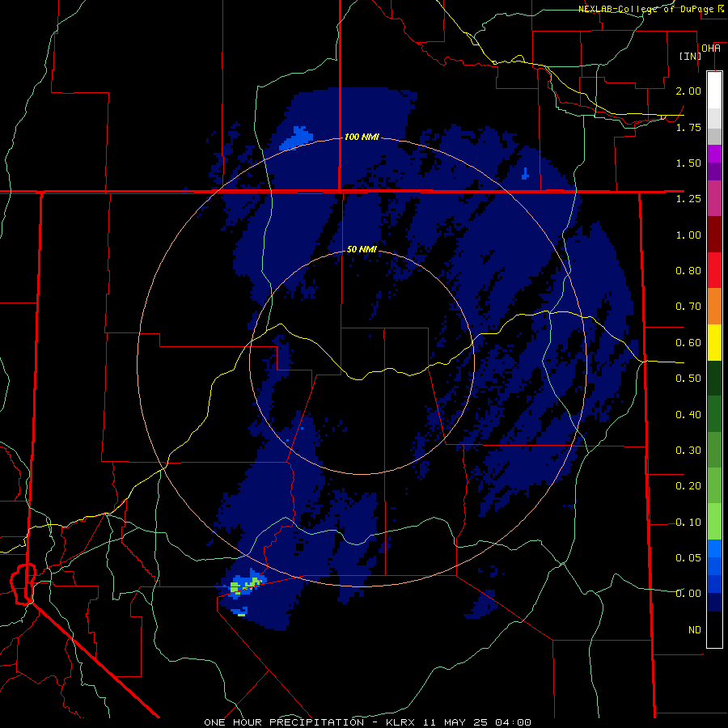Viewport: 728px width, 728px height.
Task: Pick the bright magenta legend swatch near 1.50
Action: [x=714, y=154]
